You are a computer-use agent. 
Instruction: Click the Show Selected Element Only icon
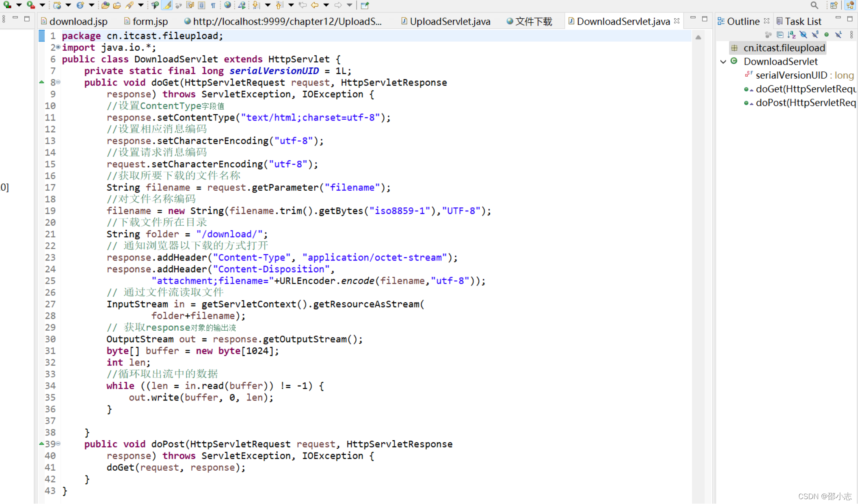tap(202, 5)
